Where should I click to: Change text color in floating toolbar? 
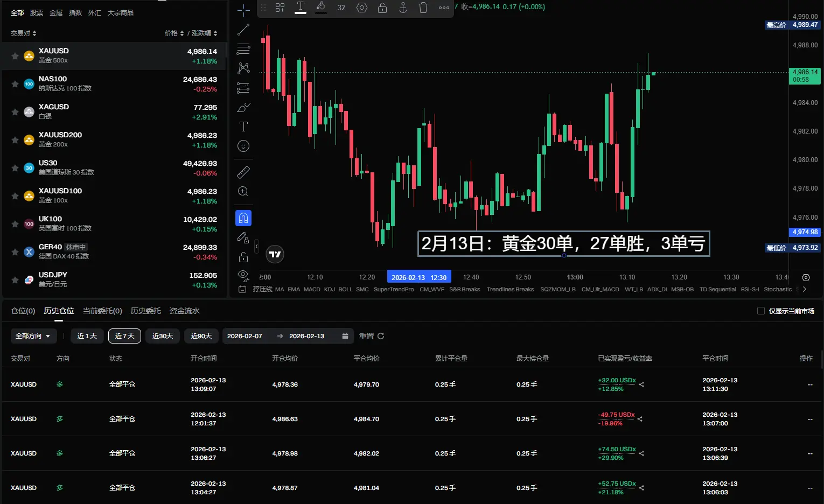(x=301, y=8)
